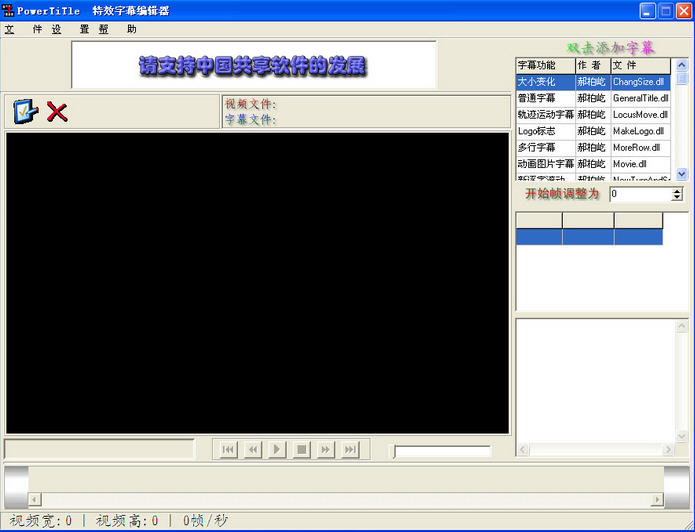Click the start frame number input field
This screenshot has width=695, height=532.
pos(639,194)
